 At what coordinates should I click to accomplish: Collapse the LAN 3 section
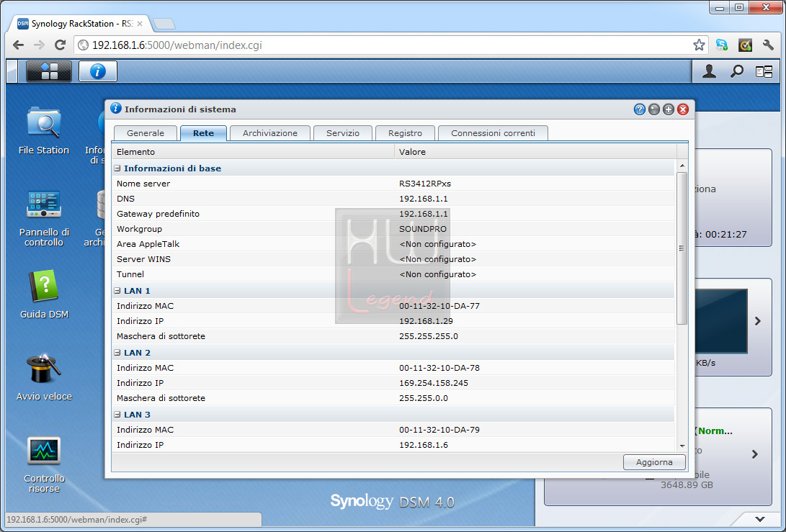[x=117, y=414]
